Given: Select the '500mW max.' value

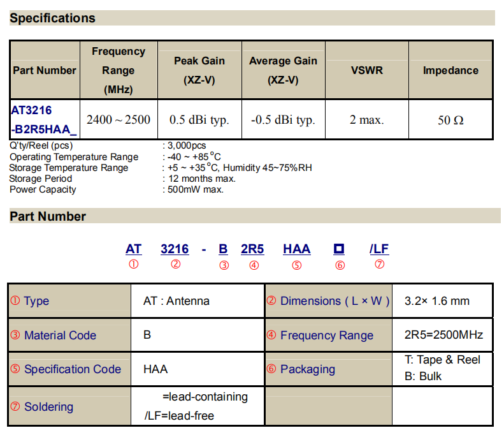Looking at the screenshot, I should [x=196, y=189].
